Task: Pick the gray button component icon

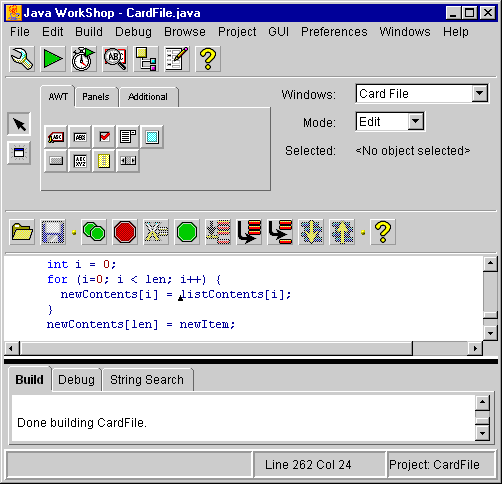Action: pos(56,161)
